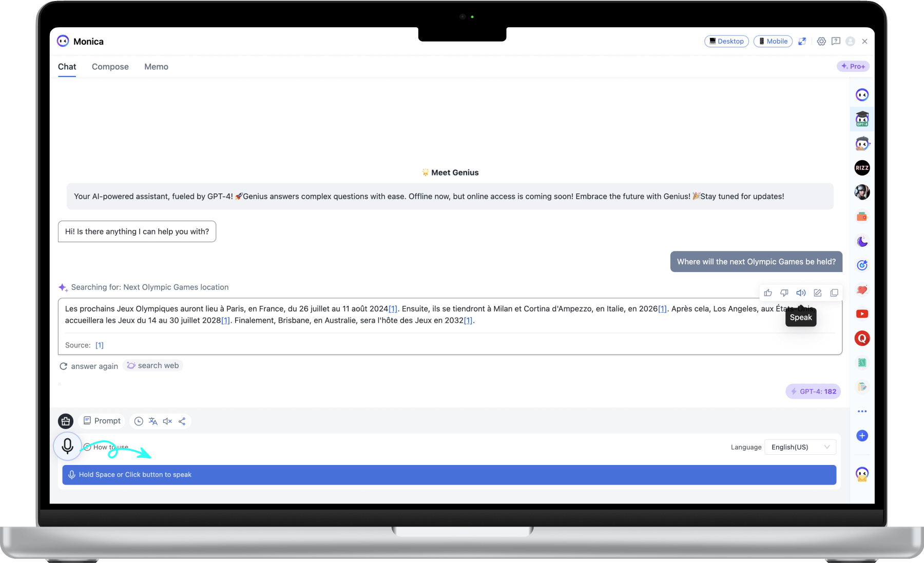Open the RIZZ bot from the right sidebar
Viewport: 924px width, 563px height.
coord(862,168)
